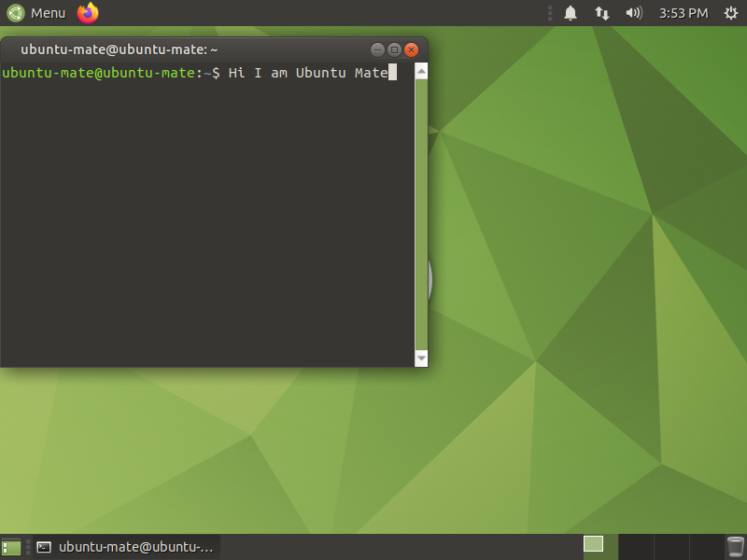The height and width of the screenshot is (560, 747).
Task: Switch to the fourth workspace
Action: pos(706,547)
